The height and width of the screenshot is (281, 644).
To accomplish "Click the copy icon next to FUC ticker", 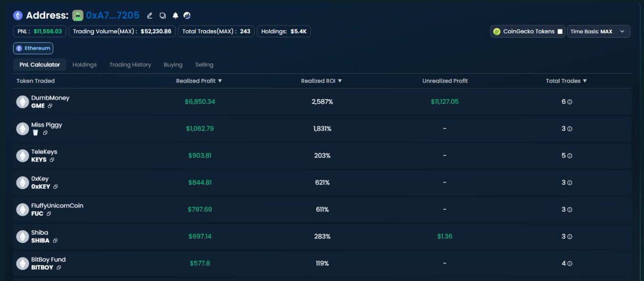I will (49, 214).
